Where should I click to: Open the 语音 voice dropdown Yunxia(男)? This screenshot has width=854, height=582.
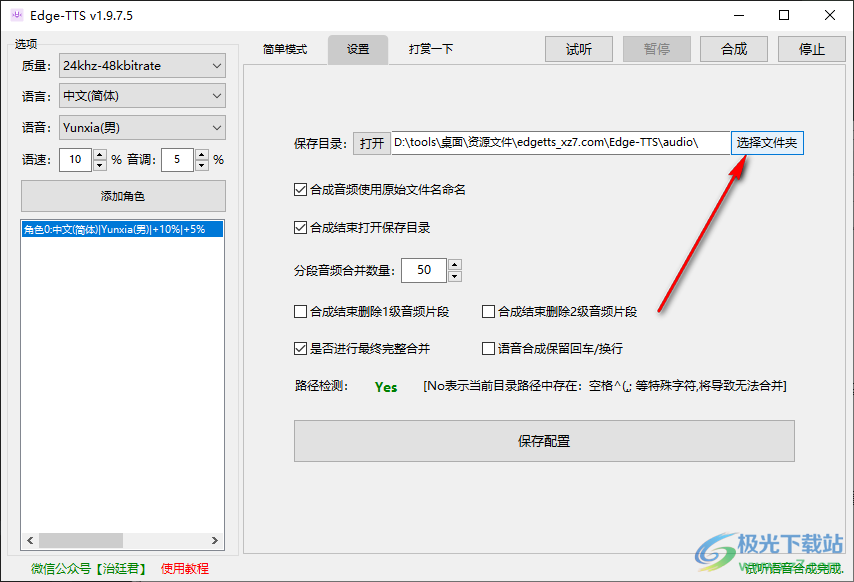(142, 128)
